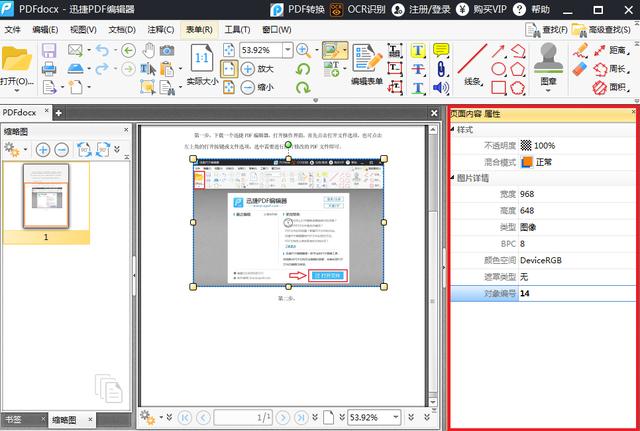Select the cloud shape tool
Viewport: 640px width, 431px height.
point(518,87)
